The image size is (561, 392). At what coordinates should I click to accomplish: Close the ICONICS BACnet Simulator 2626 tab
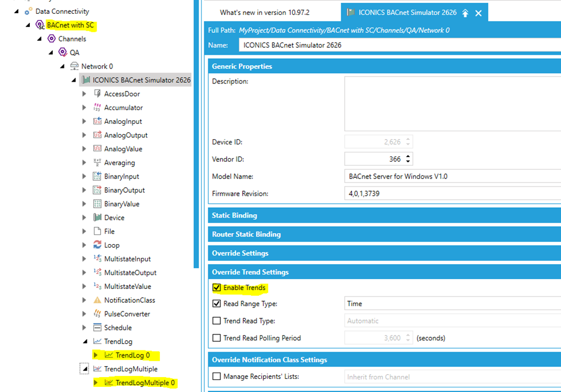tap(478, 13)
